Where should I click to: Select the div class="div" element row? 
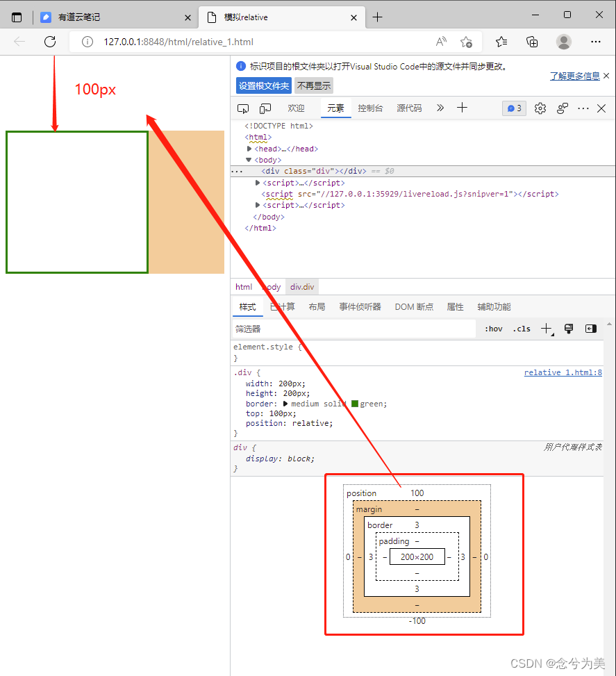[x=422, y=171]
